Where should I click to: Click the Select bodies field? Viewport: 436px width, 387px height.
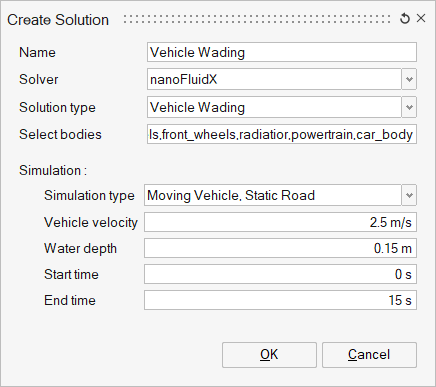point(282,134)
